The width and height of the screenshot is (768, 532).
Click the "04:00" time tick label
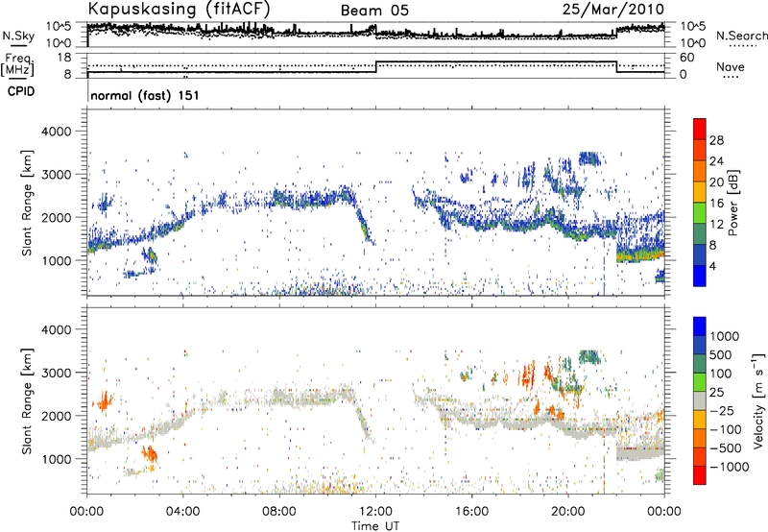pos(183,512)
